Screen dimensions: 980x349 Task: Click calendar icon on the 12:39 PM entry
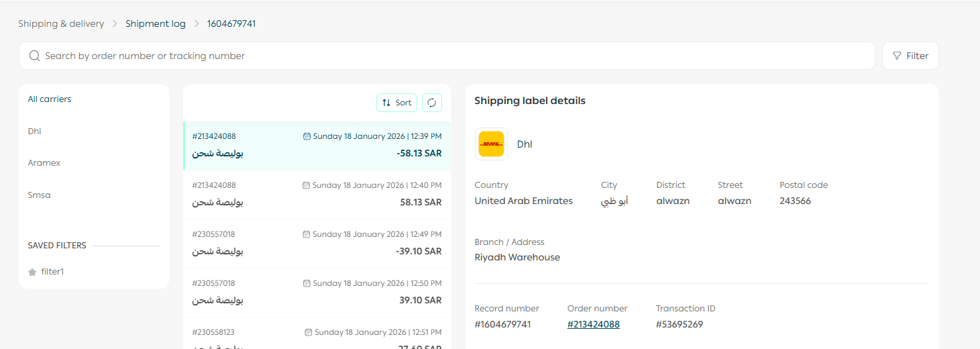point(307,136)
